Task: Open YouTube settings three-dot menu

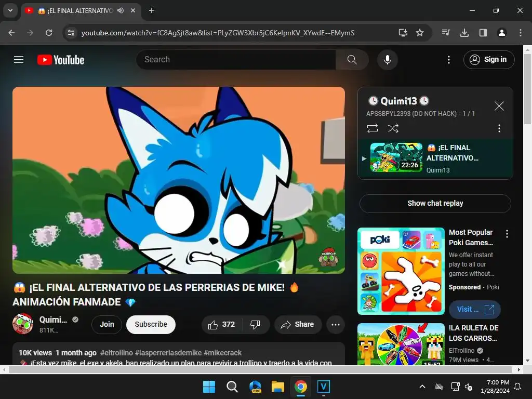Action: click(448, 60)
